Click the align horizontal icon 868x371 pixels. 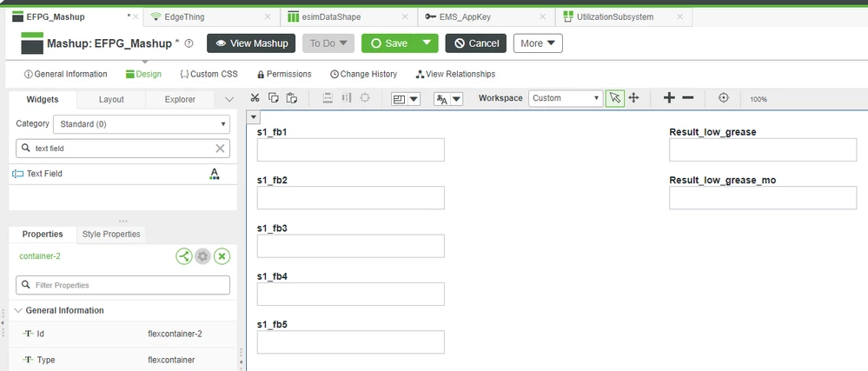click(347, 98)
